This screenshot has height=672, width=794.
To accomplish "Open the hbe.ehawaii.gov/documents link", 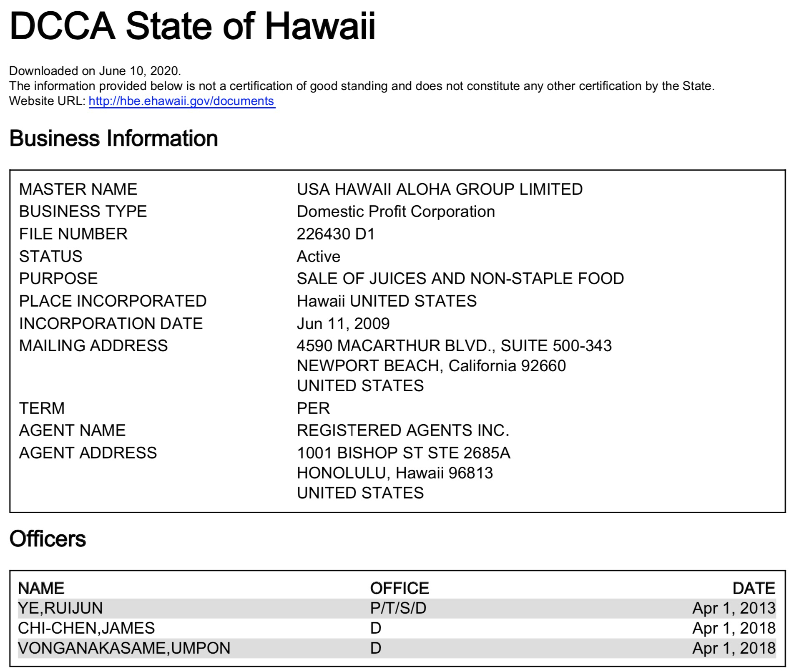I will click(182, 101).
